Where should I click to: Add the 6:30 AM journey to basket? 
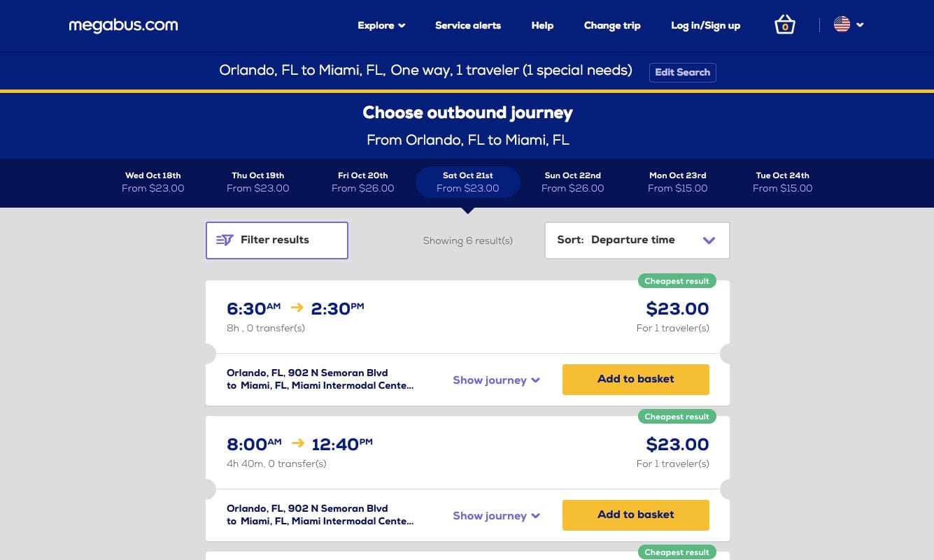tap(635, 379)
